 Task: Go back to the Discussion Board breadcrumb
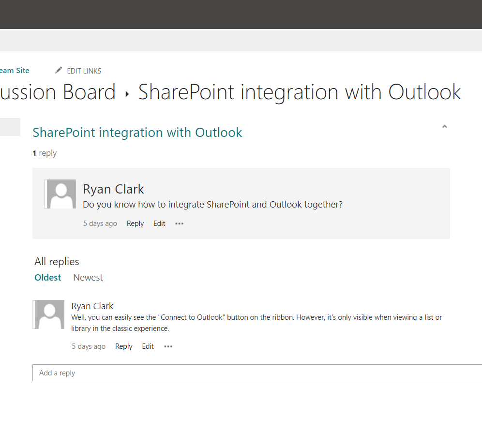tap(58, 92)
